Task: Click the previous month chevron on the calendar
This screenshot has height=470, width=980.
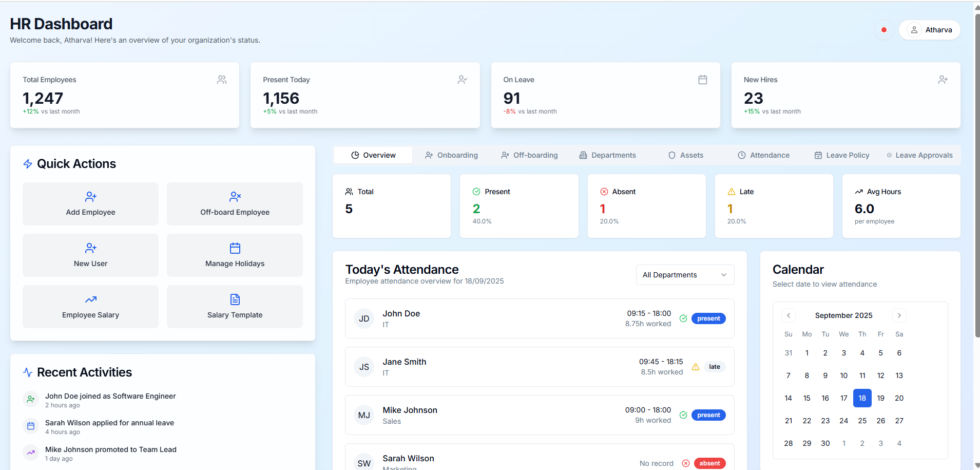Action: pos(789,315)
